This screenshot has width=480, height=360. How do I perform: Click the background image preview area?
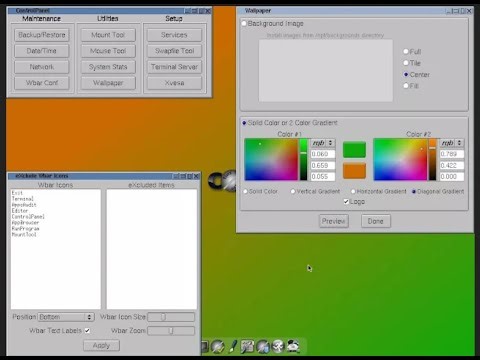coord(326,71)
